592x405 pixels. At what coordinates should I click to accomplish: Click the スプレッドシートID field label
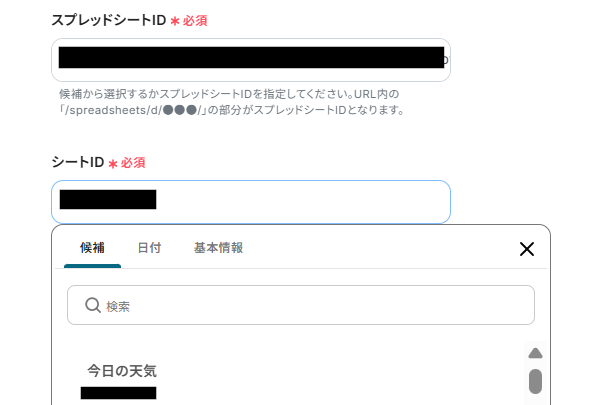point(109,20)
